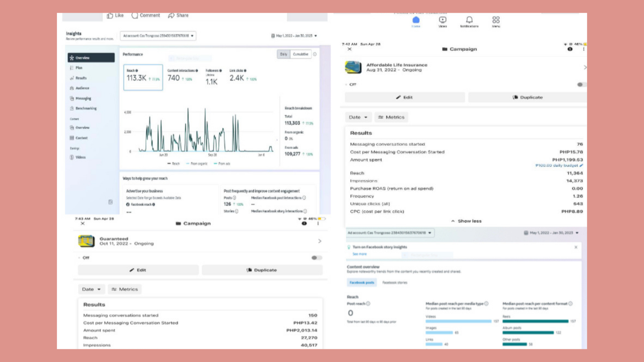Close the Guaranteed campaign panel

point(83,224)
